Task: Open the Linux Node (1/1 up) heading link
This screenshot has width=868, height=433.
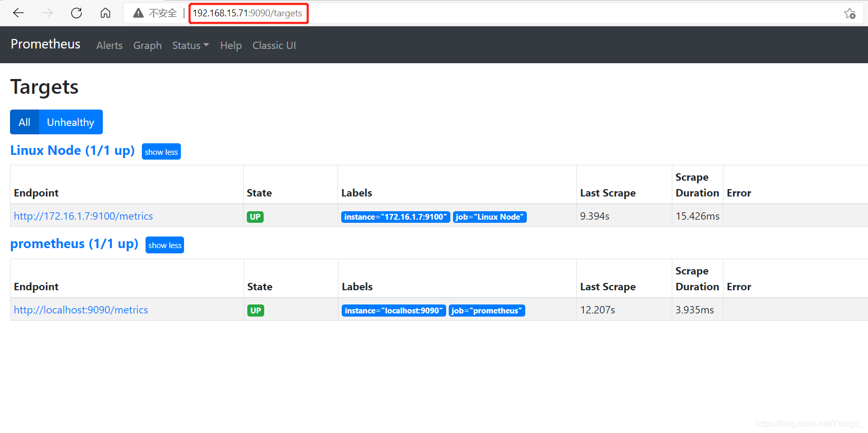Action: [73, 151]
